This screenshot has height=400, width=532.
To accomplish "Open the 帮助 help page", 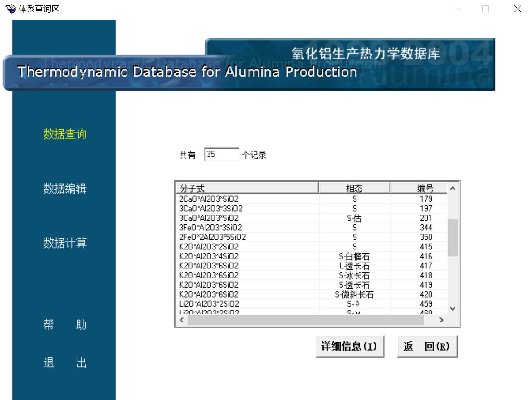I will 64,325.
